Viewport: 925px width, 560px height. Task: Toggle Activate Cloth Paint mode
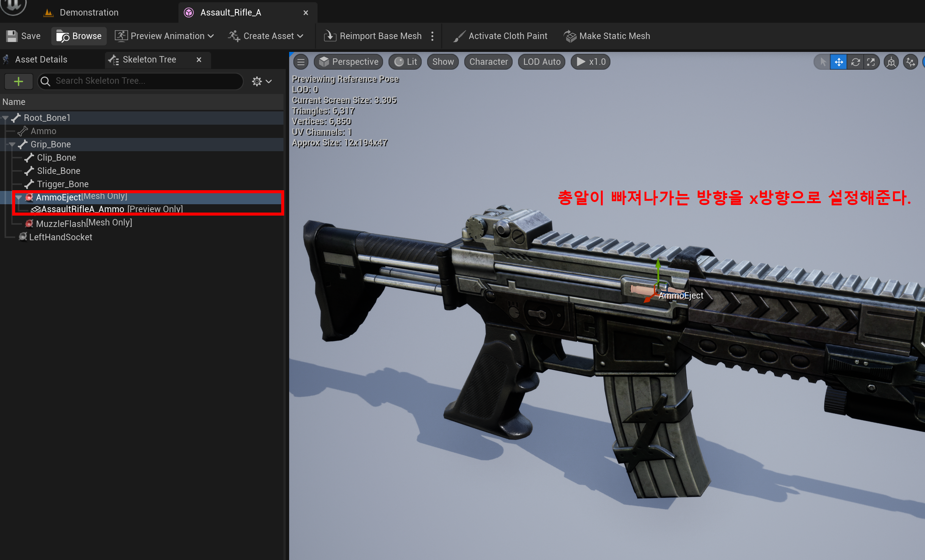pyautogui.click(x=500, y=36)
